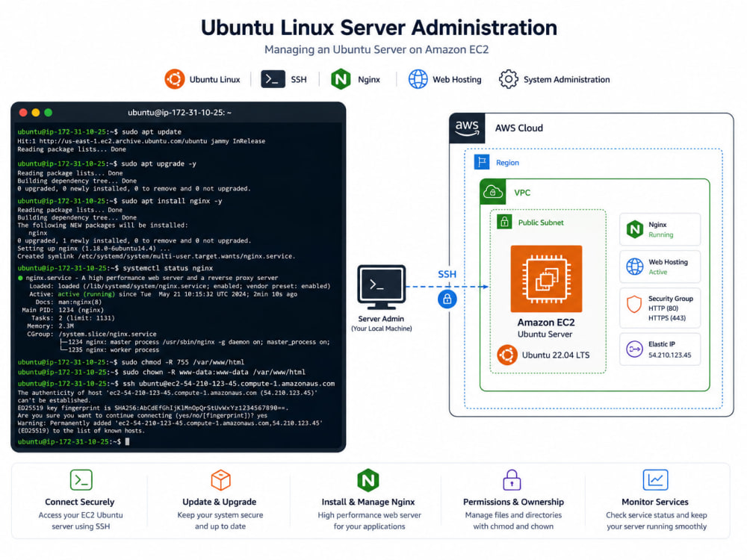Click the SSH terminal prompt icon
The image size is (747, 560).
pos(273,79)
